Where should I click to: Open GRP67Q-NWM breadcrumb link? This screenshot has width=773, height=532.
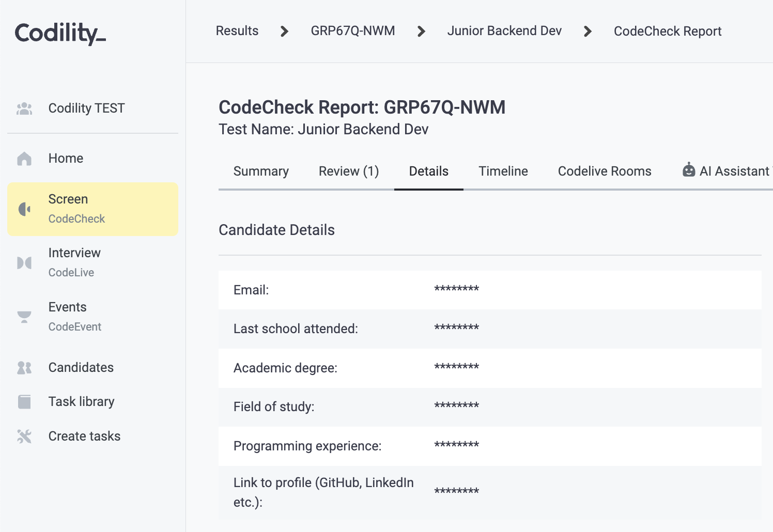point(353,31)
